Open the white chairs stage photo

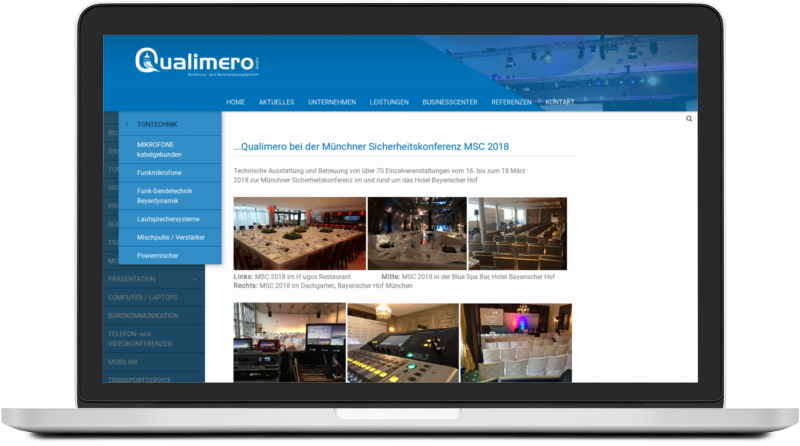(x=516, y=342)
